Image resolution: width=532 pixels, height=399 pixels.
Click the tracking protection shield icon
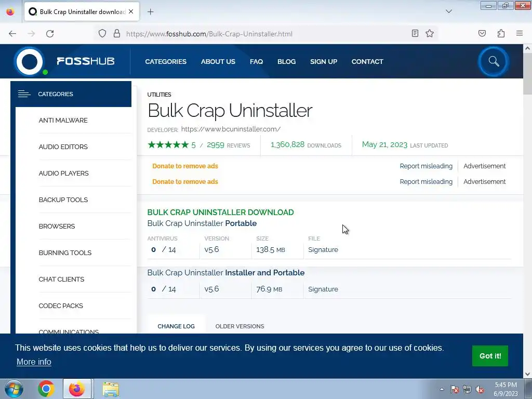102,34
